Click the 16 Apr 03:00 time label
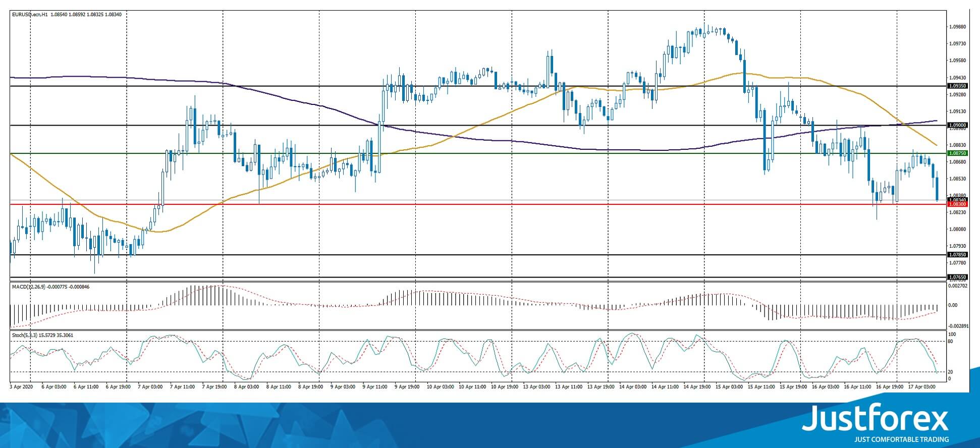 [827, 387]
